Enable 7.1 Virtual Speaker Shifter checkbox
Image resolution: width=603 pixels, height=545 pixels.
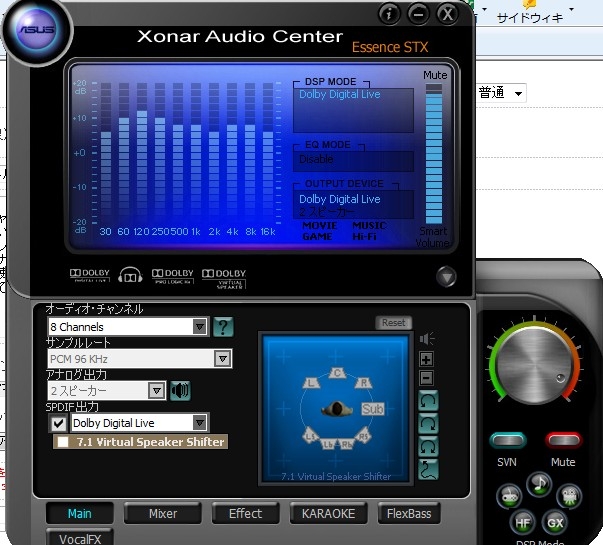(x=63, y=442)
